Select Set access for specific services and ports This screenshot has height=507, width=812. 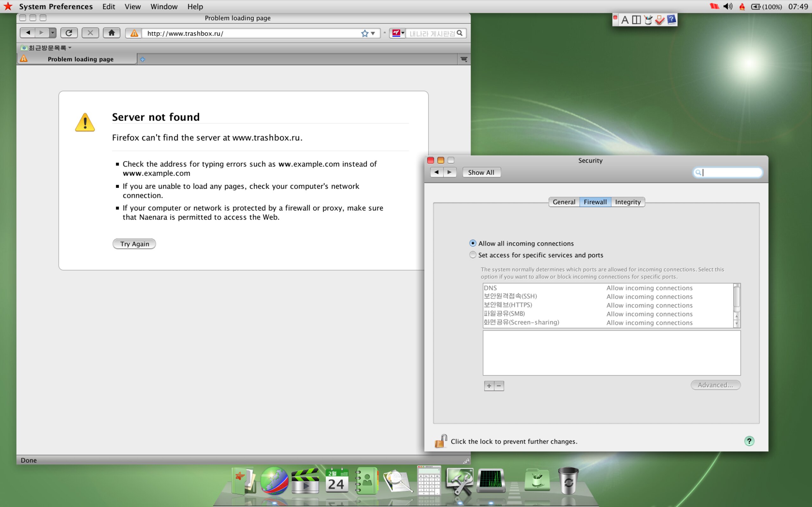pyautogui.click(x=472, y=255)
